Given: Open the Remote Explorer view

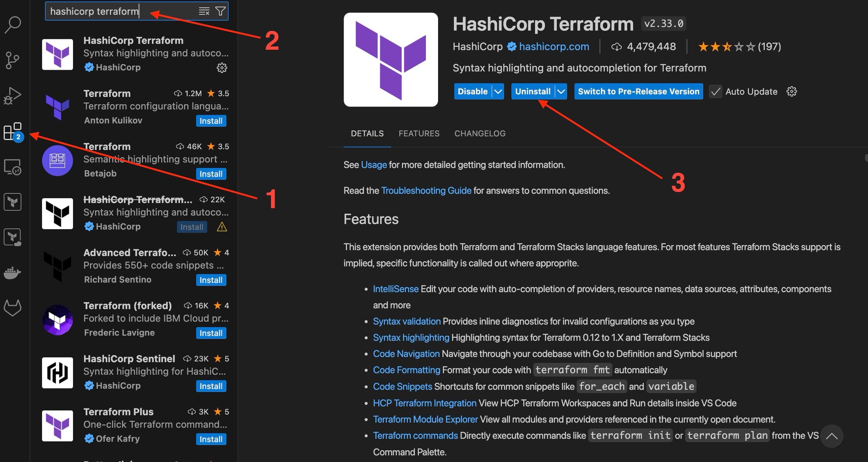Looking at the screenshot, I should coord(13,167).
